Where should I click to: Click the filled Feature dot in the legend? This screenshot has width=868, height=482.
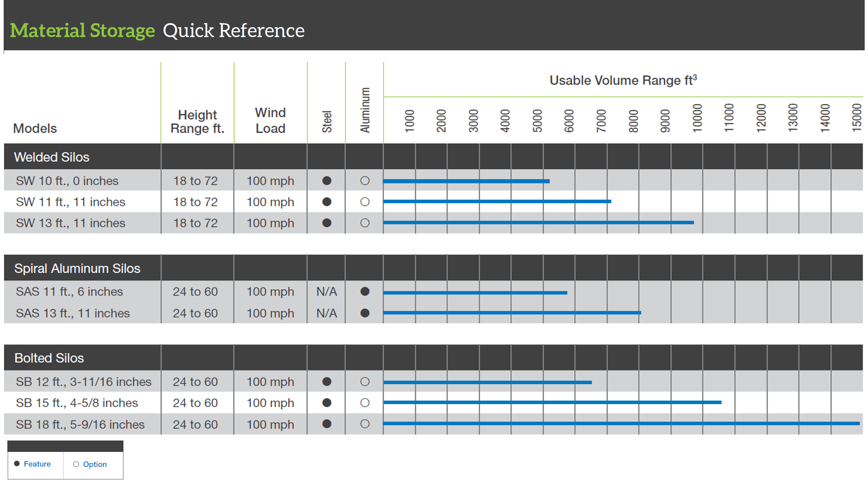point(17,464)
